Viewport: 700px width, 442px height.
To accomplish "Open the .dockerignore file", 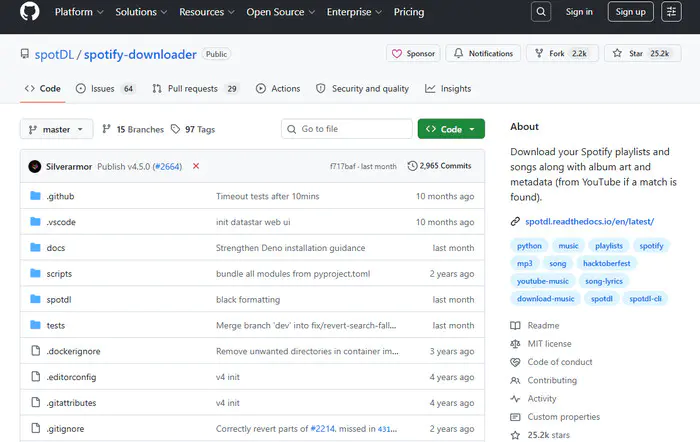I will (73, 352).
